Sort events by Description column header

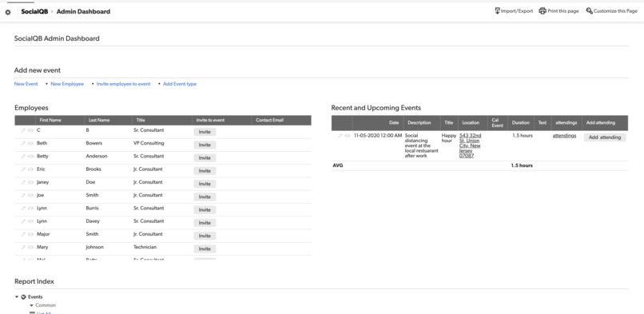pos(419,122)
